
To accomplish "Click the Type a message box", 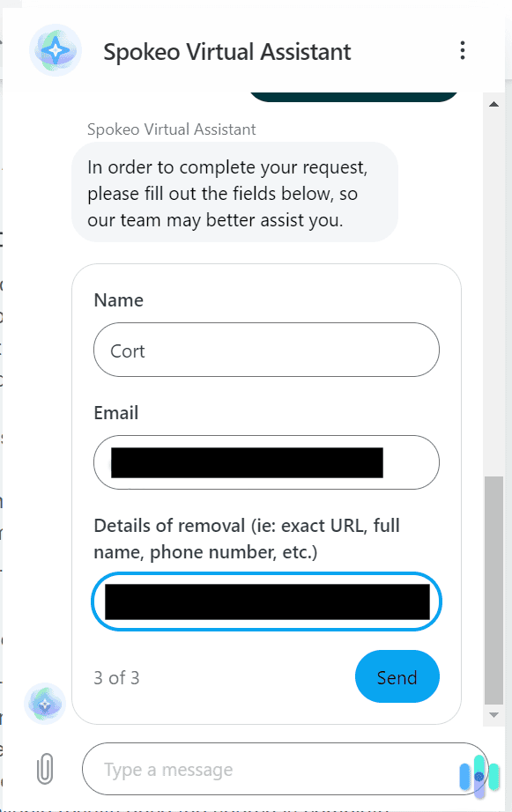I will (x=264, y=769).
